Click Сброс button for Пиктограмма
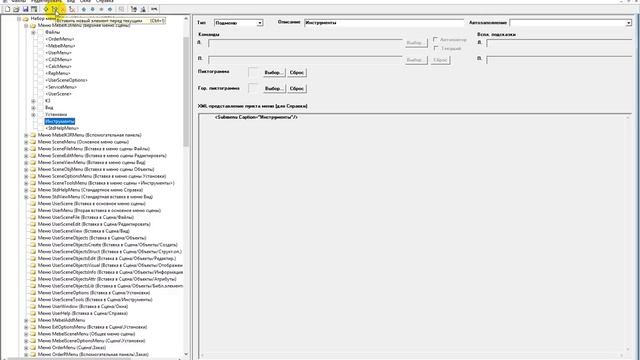Image resolution: width=640 pixels, height=360 pixels. tap(297, 72)
